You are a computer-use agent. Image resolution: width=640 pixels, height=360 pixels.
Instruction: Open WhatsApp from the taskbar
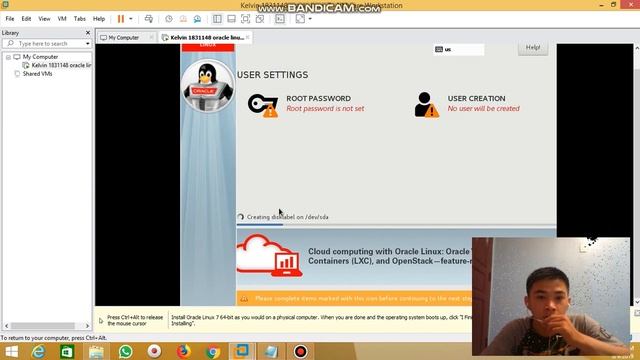click(125, 351)
